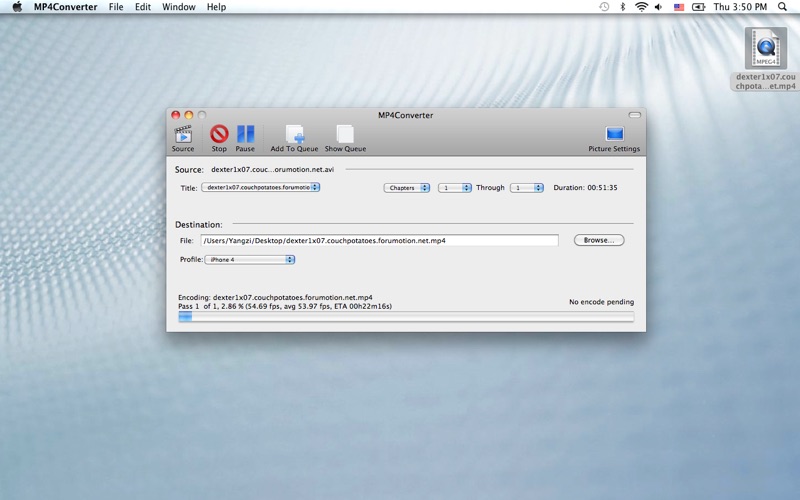Add current job to queue

[294, 139]
